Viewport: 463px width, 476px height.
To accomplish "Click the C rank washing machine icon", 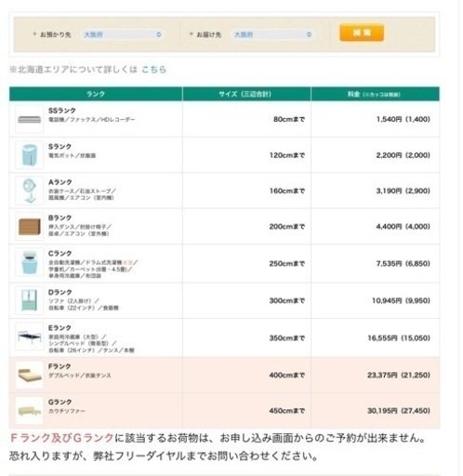I will (30, 263).
